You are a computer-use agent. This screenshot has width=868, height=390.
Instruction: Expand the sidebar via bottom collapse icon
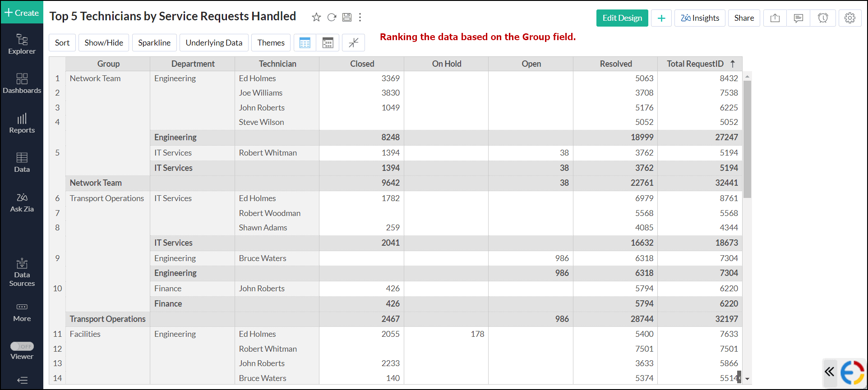coord(22,380)
